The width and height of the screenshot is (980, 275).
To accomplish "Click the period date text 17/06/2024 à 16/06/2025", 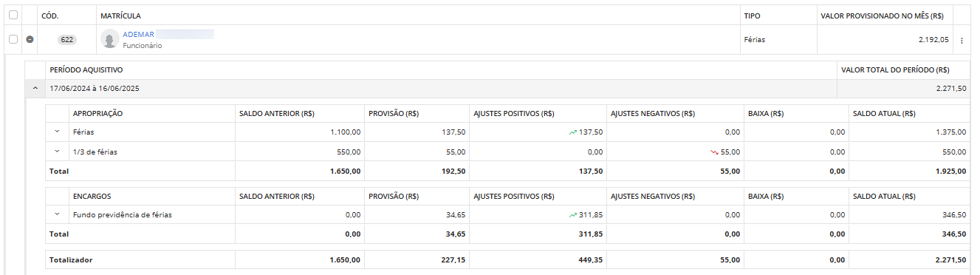I will 95,89.
